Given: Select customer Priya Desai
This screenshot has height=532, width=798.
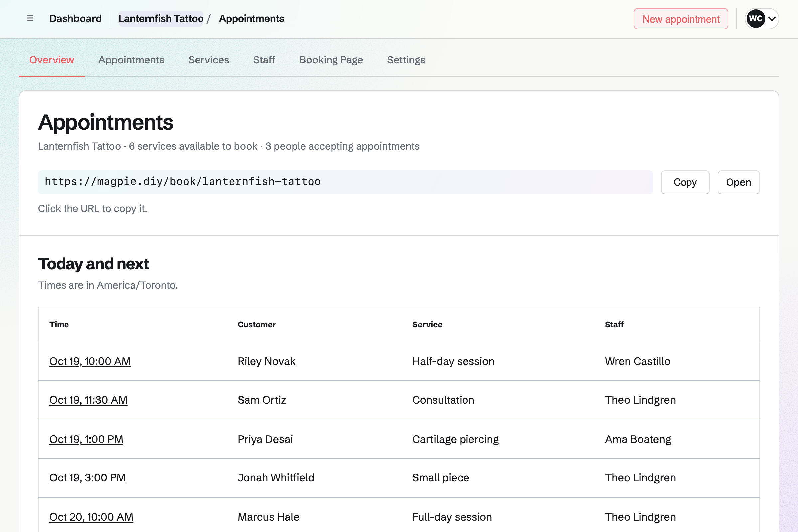Looking at the screenshot, I should pyautogui.click(x=265, y=439).
